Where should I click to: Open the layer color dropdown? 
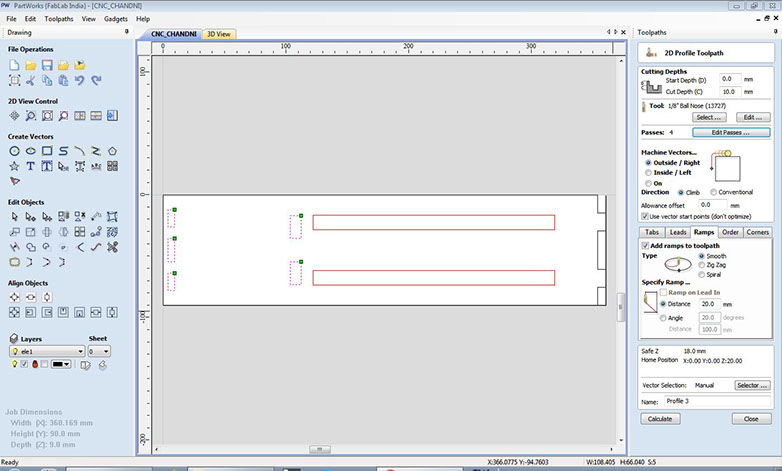(61, 364)
